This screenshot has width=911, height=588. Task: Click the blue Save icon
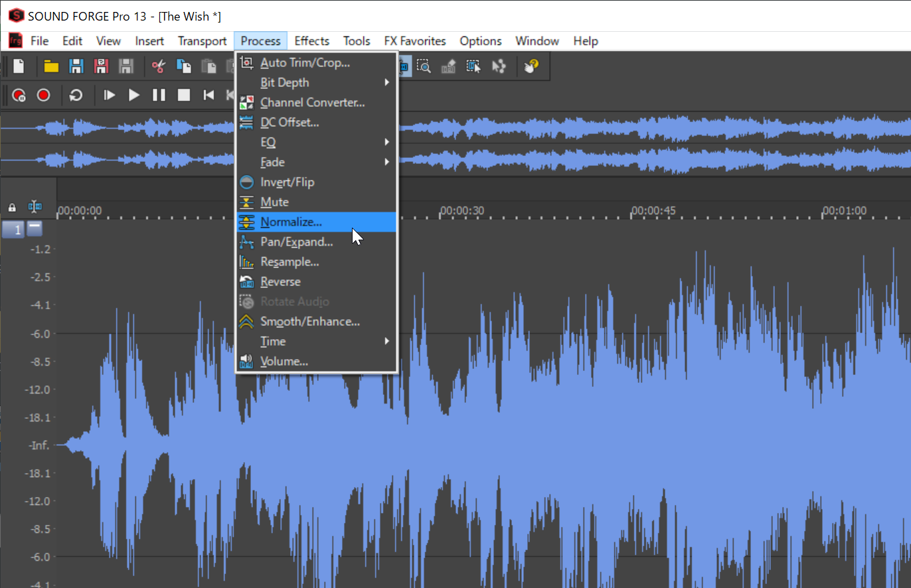pyautogui.click(x=76, y=66)
